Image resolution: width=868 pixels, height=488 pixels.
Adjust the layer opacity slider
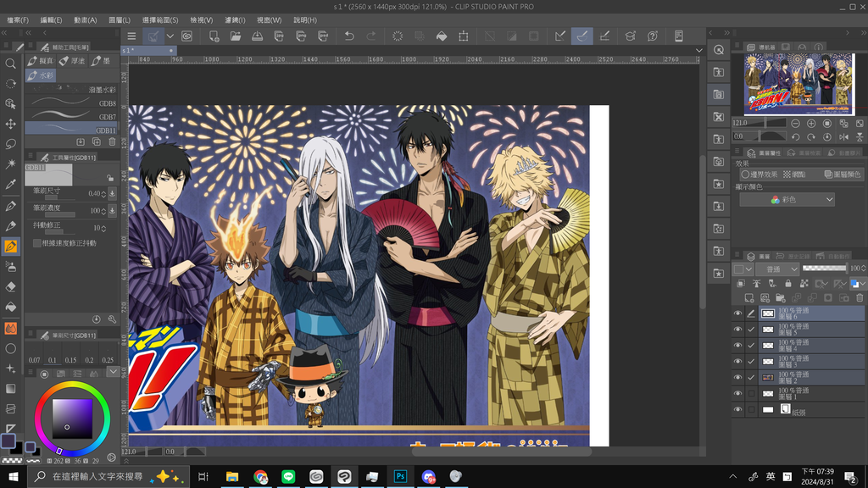click(x=824, y=269)
